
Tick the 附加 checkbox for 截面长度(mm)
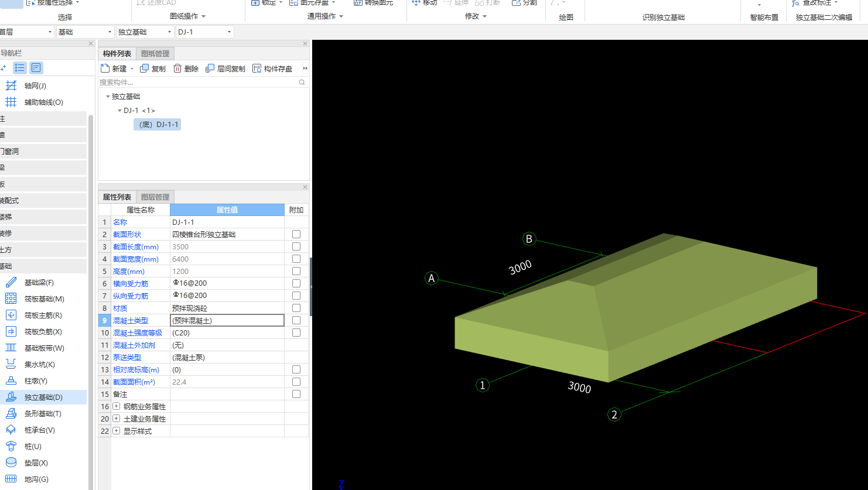296,246
